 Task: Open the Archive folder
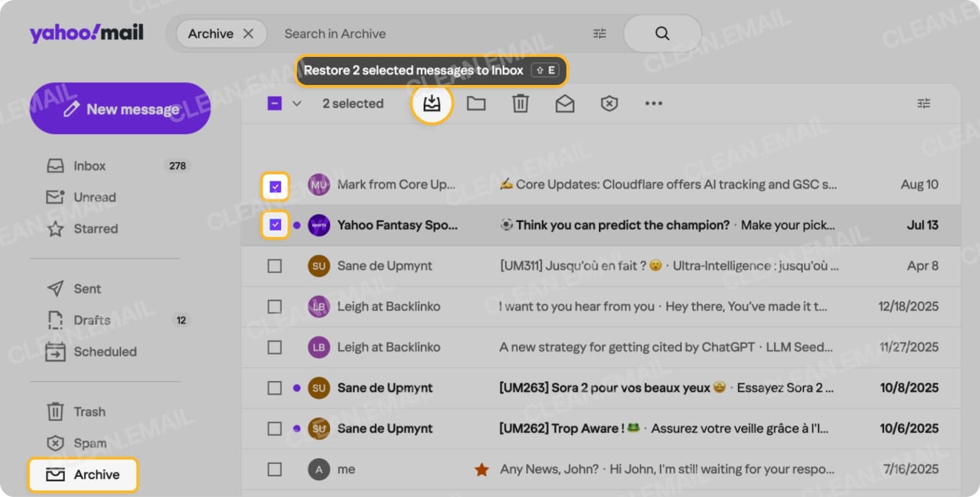click(x=83, y=475)
